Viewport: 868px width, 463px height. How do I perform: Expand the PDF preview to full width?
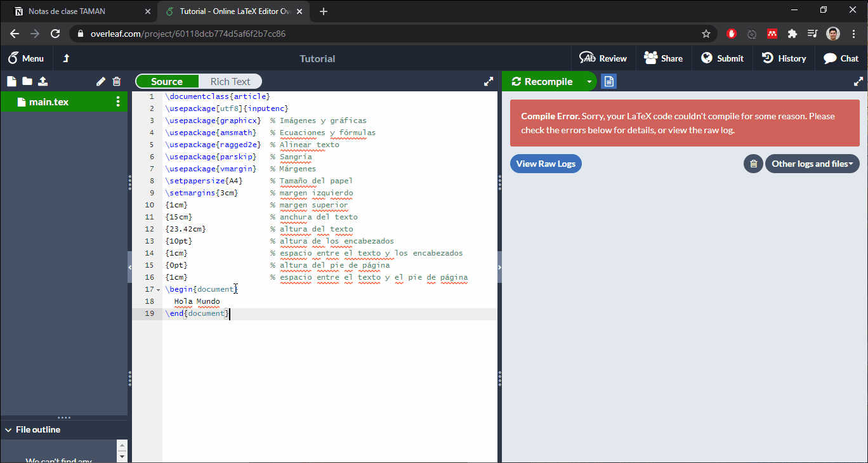pos(858,81)
